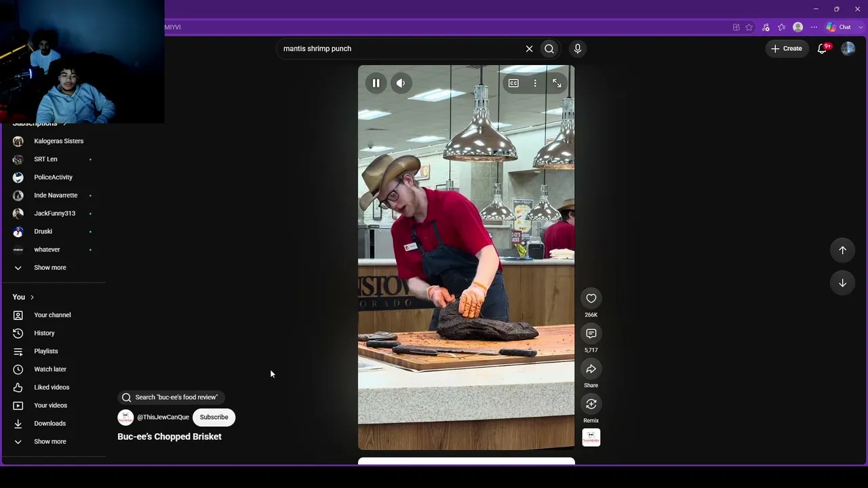This screenshot has height=488, width=868.
Task: Open the Short's three-dot options menu
Action: [535, 83]
